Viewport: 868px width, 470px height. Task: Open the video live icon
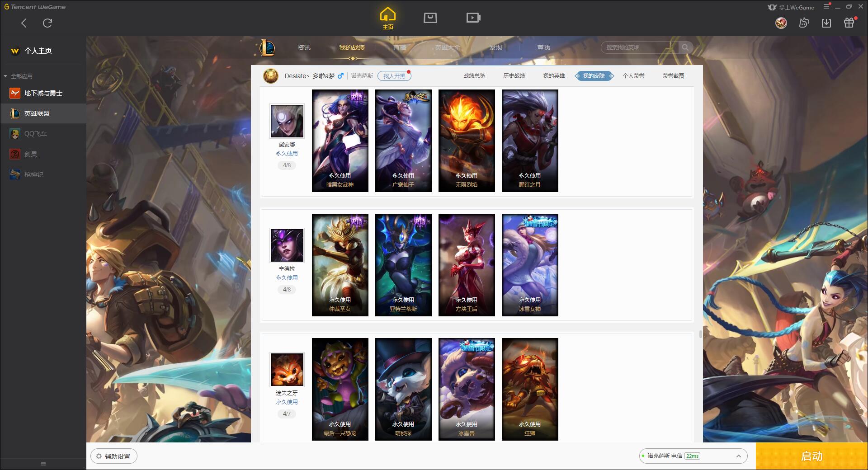(473, 18)
